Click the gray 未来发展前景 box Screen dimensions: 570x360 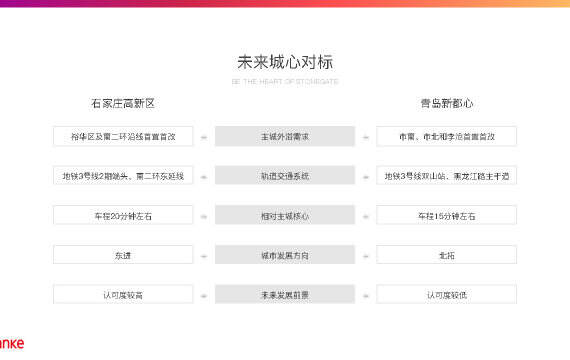pos(285,295)
